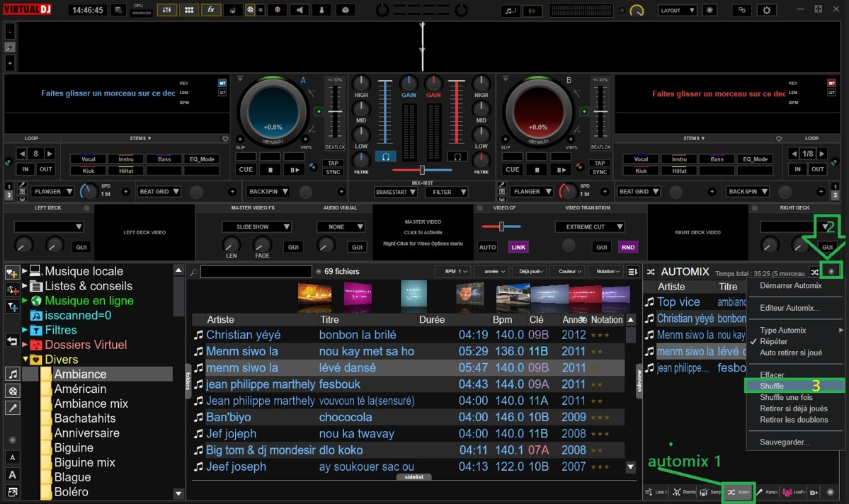Viewport: 849px width, 504px height.
Task: Click the music note icon in browser sidebar
Action: (13, 374)
